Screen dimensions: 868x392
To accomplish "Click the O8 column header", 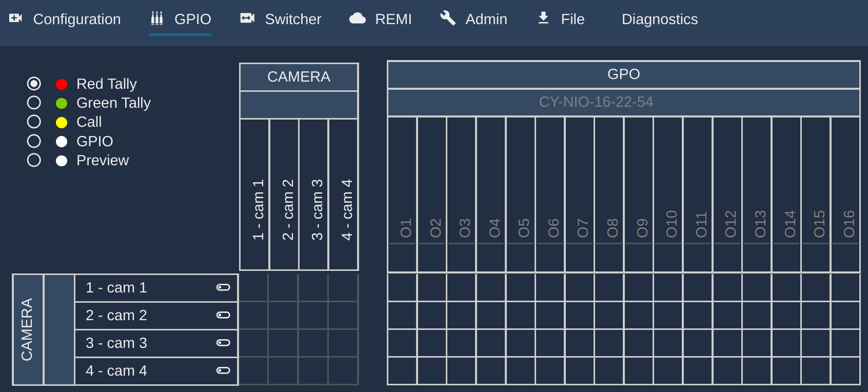I will [x=609, y=194].
